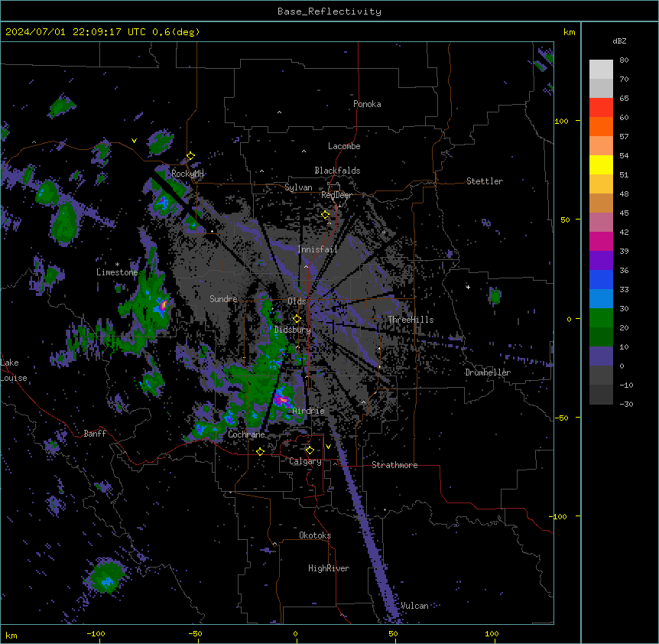Viewport: 659px width, 644px height.
Task: Click the yellow diamond marker above Calgary label
Action: 310,450
